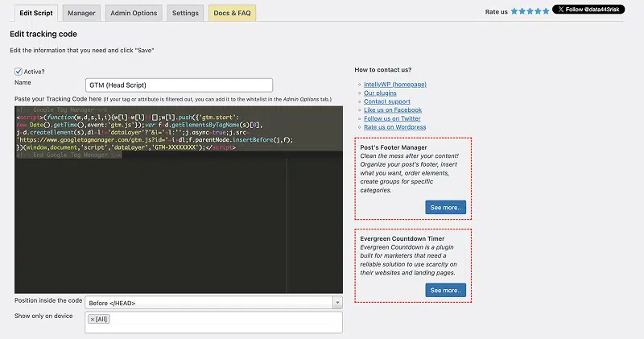Focus the Name input field

(179, 85)
